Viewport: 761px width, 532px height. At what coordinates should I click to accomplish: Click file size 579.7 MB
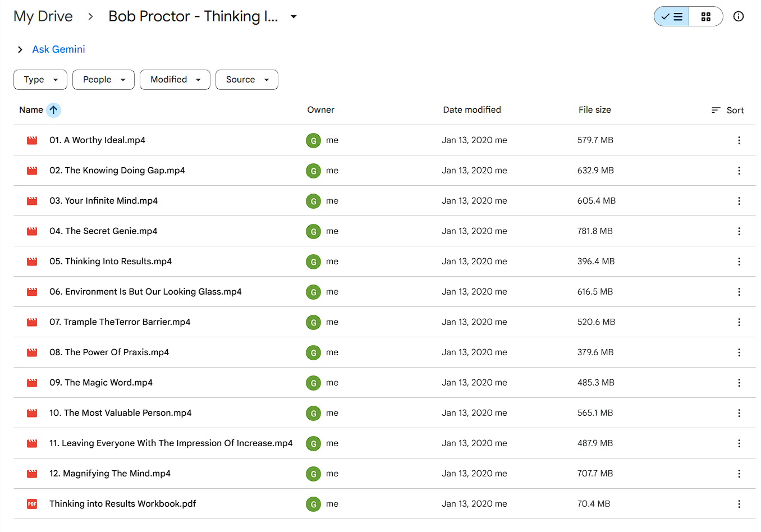pos(595,140)
